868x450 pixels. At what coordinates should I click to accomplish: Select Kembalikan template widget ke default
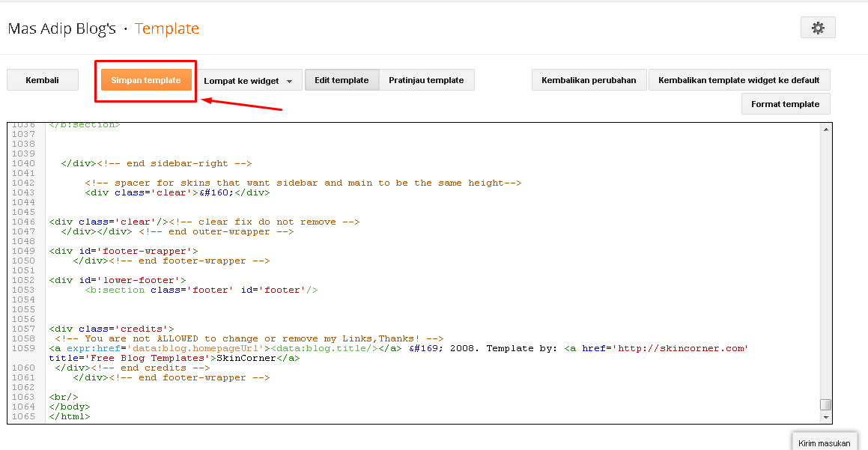click(x=739, y=79)
